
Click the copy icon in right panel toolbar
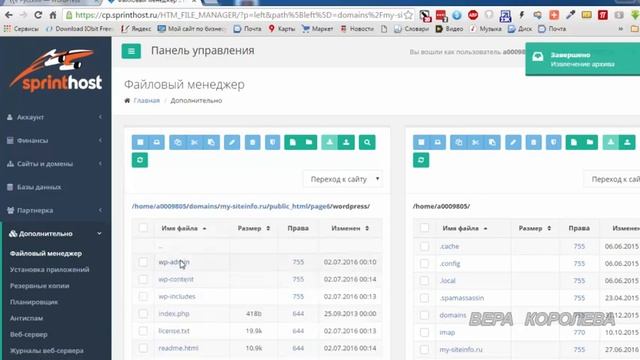click(x=459, y=142)
